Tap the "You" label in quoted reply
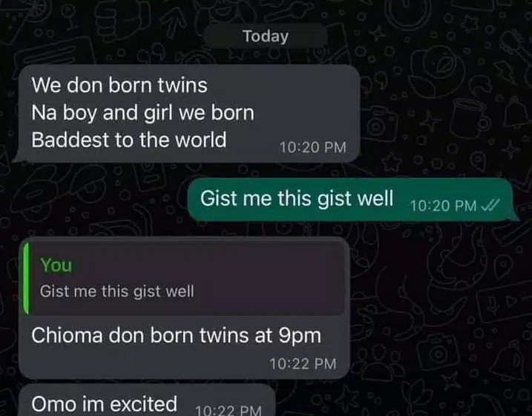 (x=56, y=265)
